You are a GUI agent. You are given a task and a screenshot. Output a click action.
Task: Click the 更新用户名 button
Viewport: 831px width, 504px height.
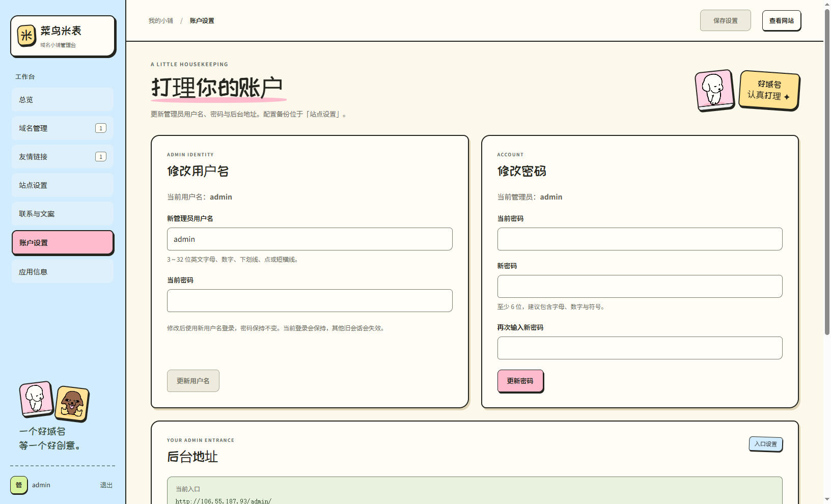click(193, 381)
